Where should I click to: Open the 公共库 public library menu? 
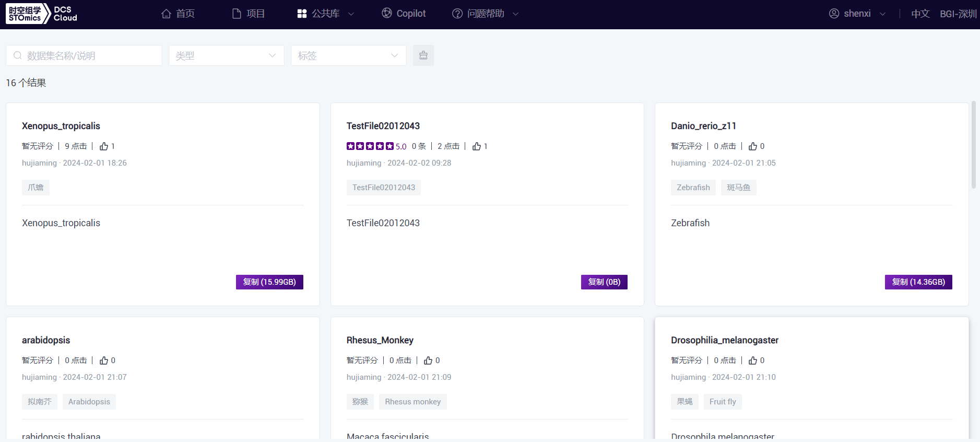325,14
